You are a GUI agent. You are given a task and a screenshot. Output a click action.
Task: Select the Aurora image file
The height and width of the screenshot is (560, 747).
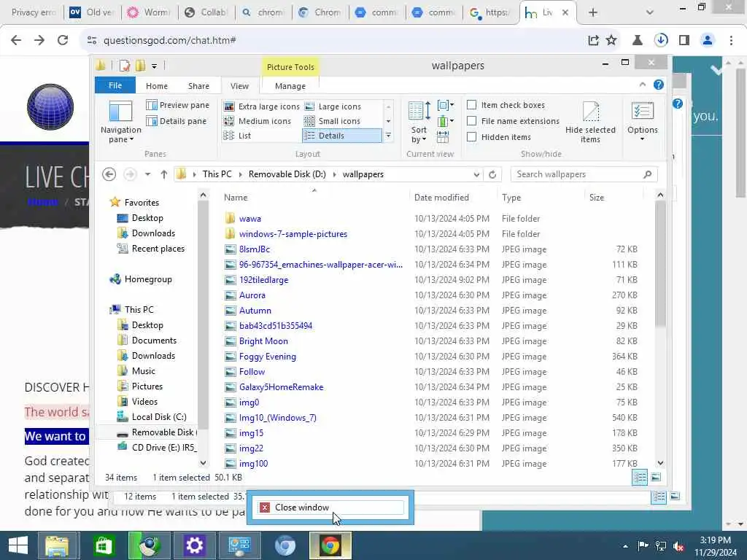coord(252,295)
